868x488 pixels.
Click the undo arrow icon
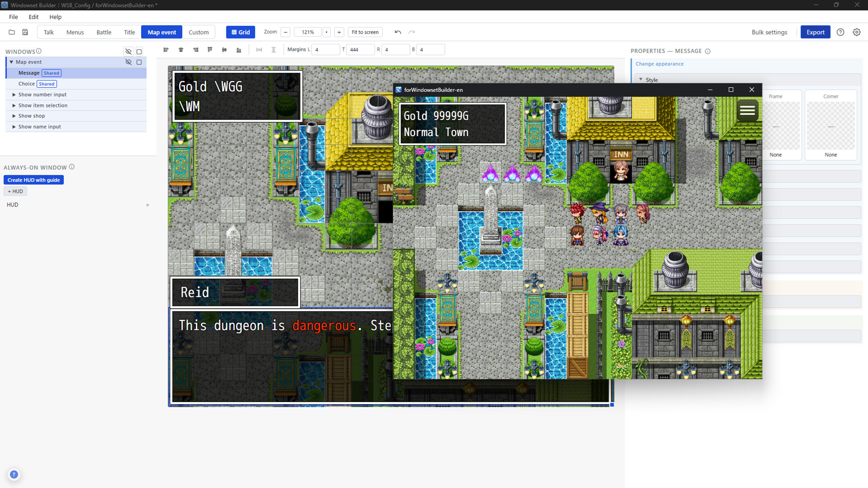coord(398,32)
